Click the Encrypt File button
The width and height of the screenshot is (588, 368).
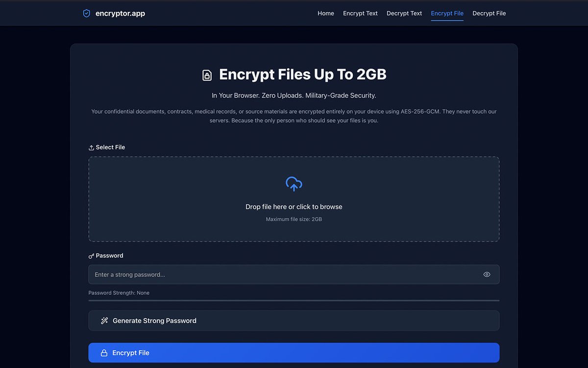[294, 353]
